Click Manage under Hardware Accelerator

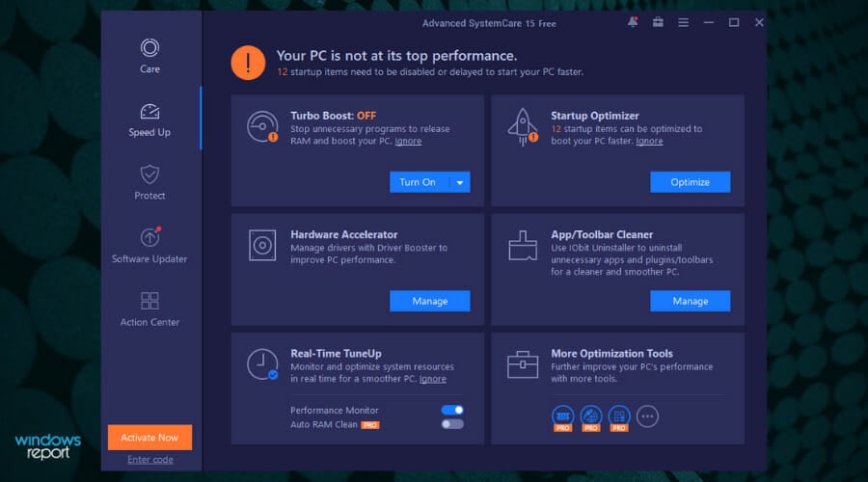coord(429,301)
